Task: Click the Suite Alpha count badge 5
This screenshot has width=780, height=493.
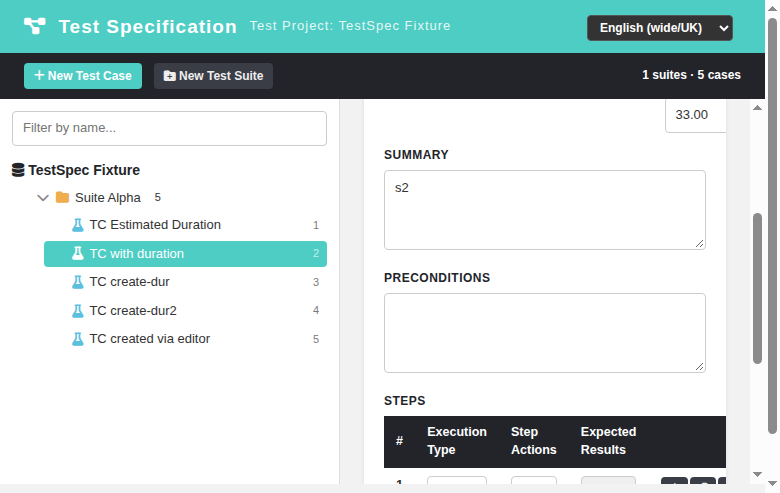Action: click(158, 197)
